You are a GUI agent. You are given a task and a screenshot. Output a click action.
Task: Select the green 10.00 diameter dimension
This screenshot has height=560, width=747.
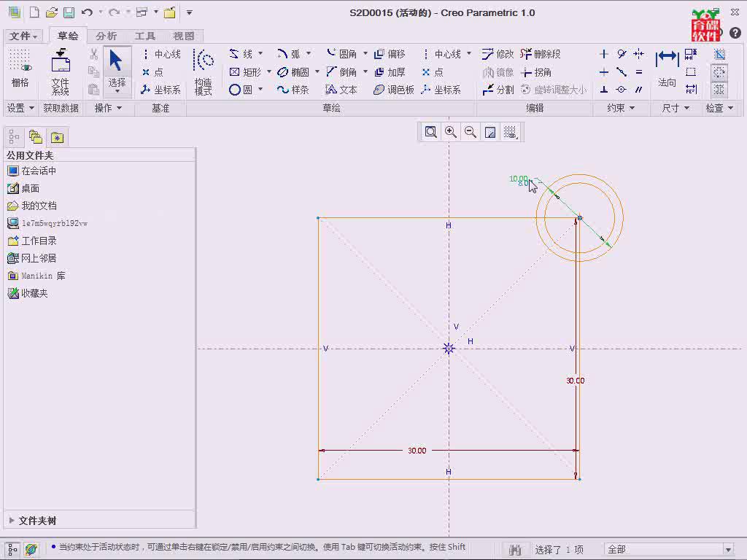pos(519,179)
